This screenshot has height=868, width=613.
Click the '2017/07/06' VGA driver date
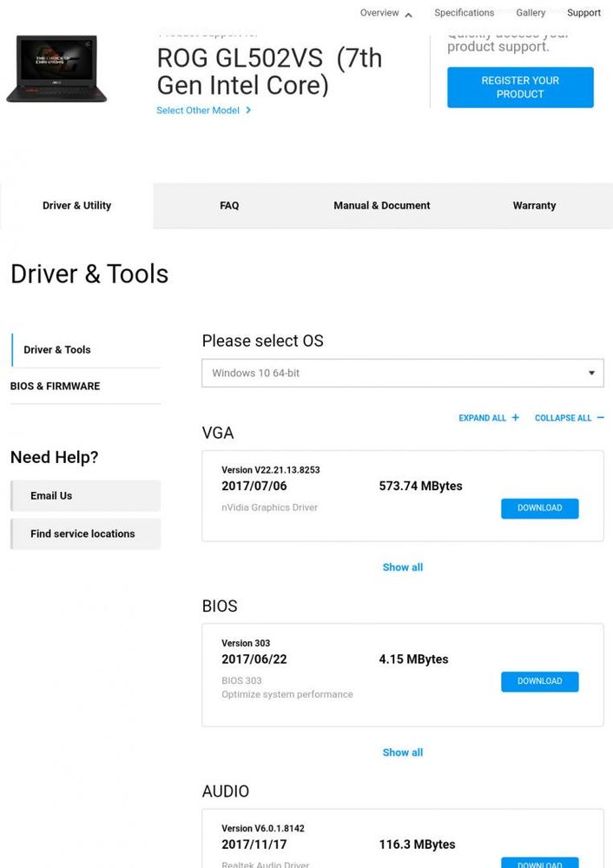coord(254,486)
